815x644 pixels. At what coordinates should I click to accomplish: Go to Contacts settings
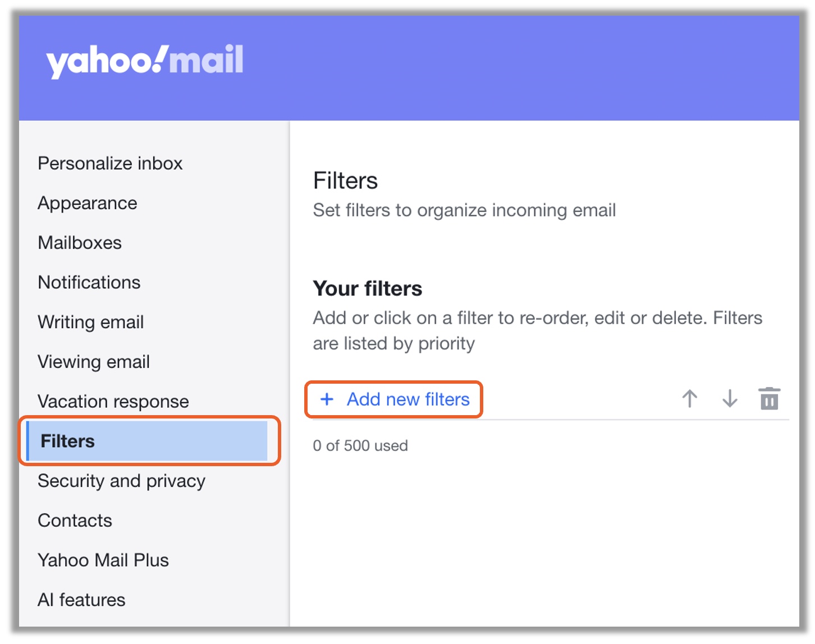coord(75,521)
